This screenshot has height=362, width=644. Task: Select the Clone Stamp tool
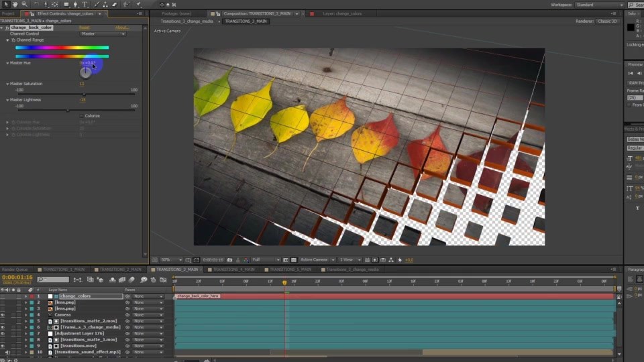pyautogui.click(x=105, y=5)
